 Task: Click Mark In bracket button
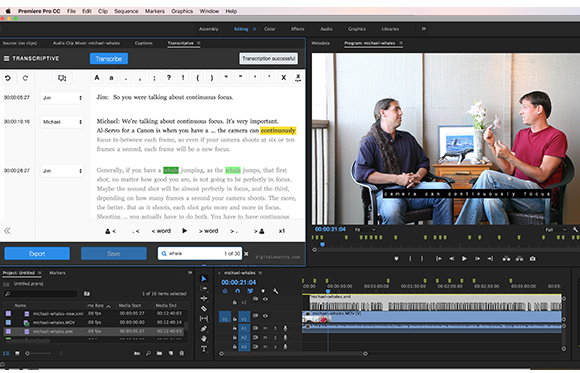[x=410, y=259]
